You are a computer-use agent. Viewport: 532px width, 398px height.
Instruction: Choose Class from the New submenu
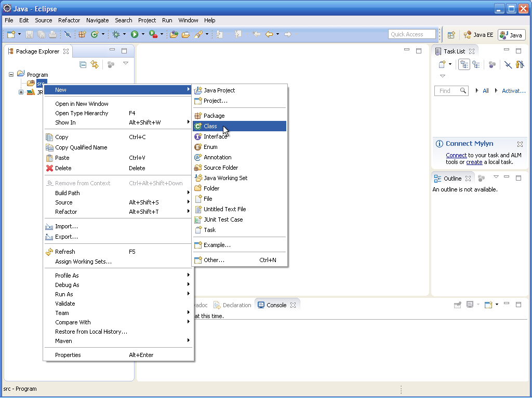click(x=240, y=126)
